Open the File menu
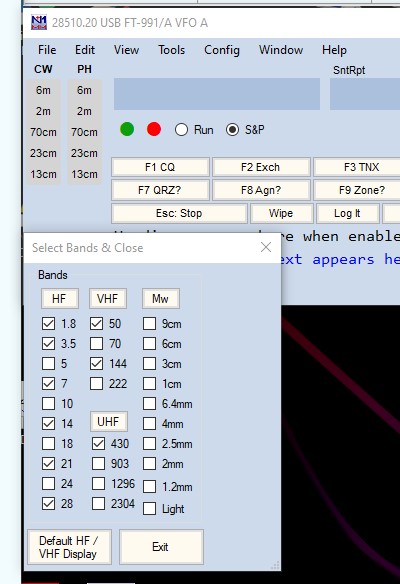 click(x=47, y=50)
